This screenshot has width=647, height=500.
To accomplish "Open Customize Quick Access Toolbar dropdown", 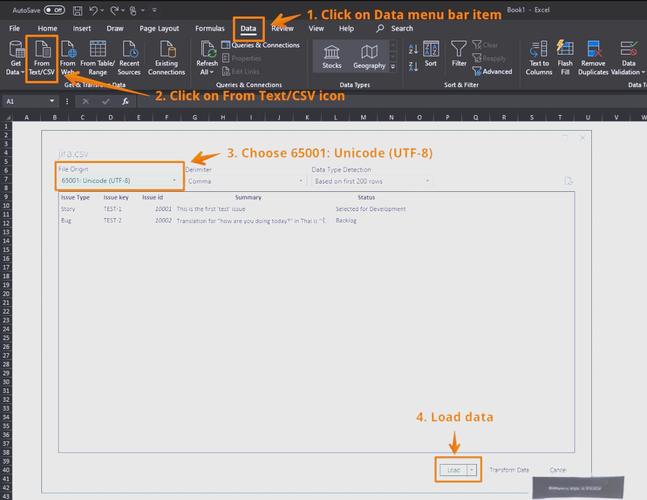I will (154, 10).
